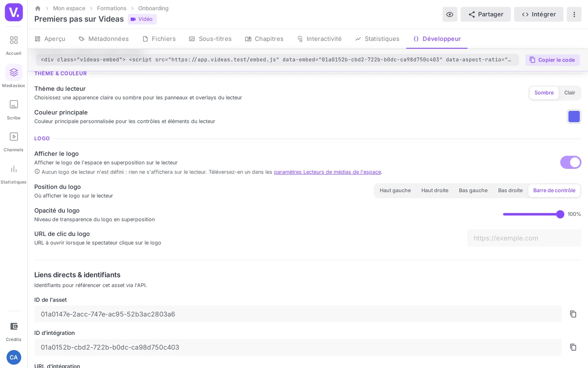The height and width of the screenshot is (368, 588).
Task: Switch to the Sous-titres tab
Action: 210,39
